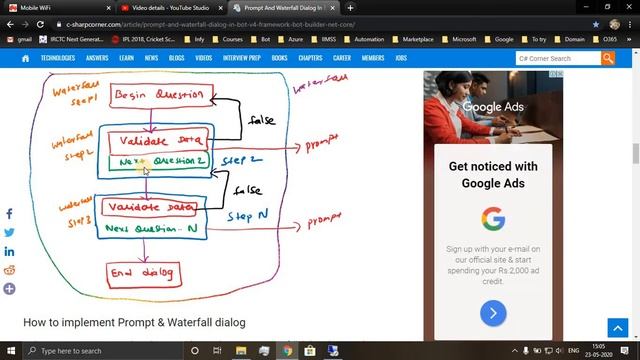The height and width of the screenshot is (360, 640).
Task: Go forward in the browser
Action: [x=25, y=24]
